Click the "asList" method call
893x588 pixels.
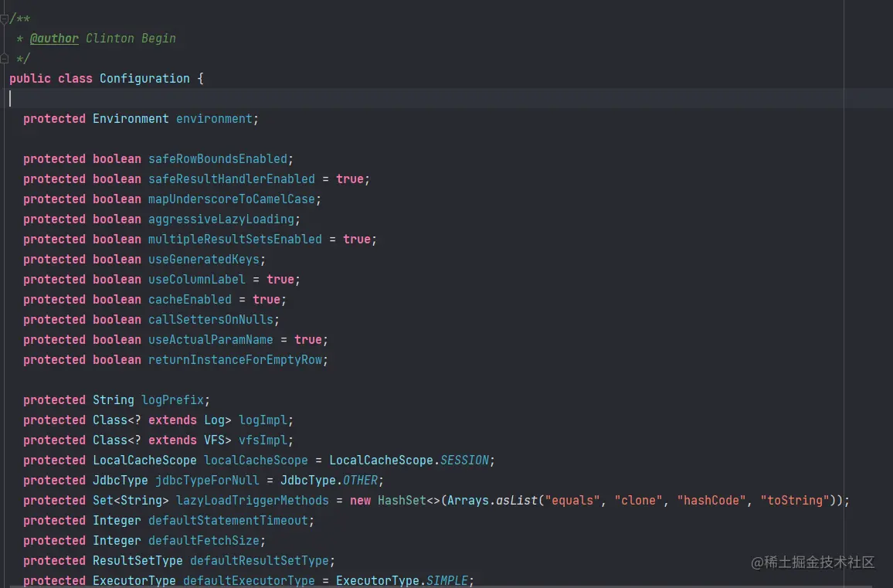point(517,500)
